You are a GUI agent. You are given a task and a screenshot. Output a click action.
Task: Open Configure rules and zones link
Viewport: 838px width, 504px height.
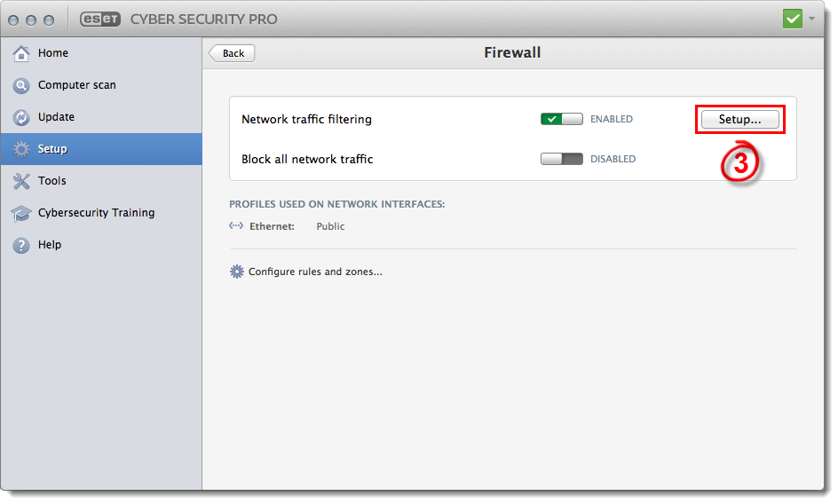[x=315, y=272]
